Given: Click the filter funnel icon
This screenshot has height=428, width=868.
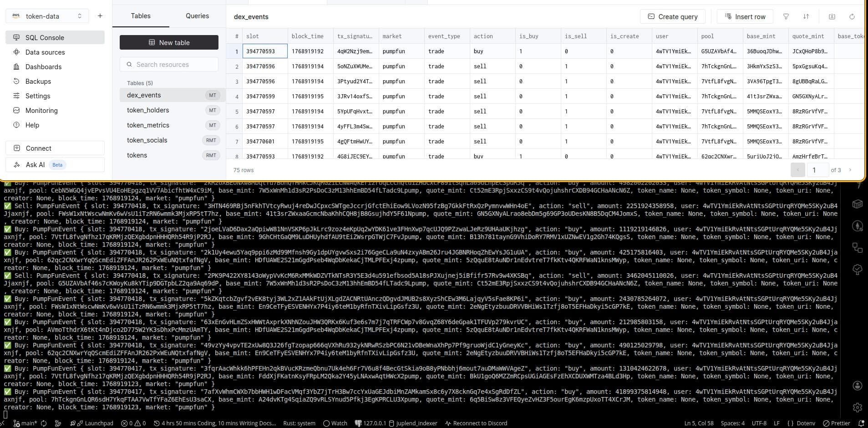Looking at the screenshot, I should point(786,16).
